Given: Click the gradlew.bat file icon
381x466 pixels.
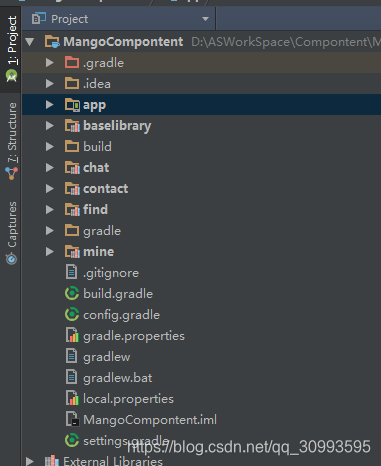Looking at the screenshot, I should coord(72,377).
